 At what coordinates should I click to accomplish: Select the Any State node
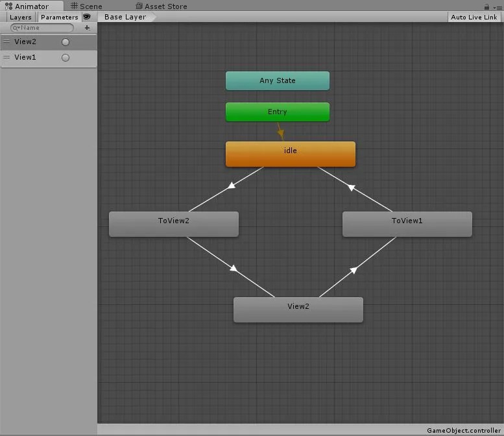277,80
